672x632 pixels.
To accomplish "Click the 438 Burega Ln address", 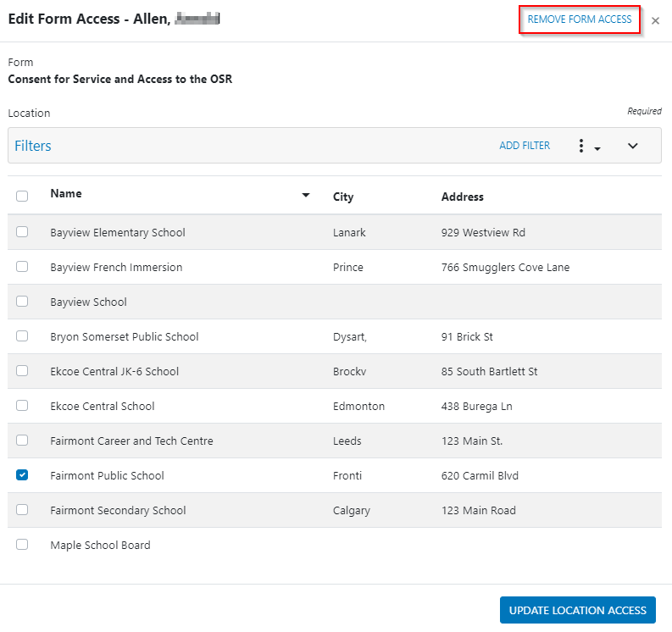I will coord(477,406).
